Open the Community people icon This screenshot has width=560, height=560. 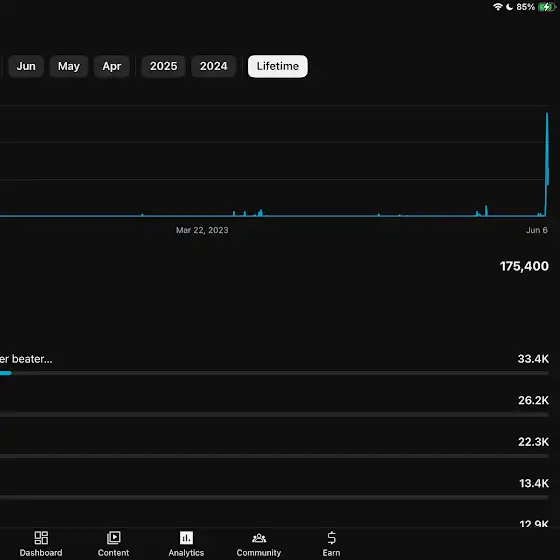point(259,538)
